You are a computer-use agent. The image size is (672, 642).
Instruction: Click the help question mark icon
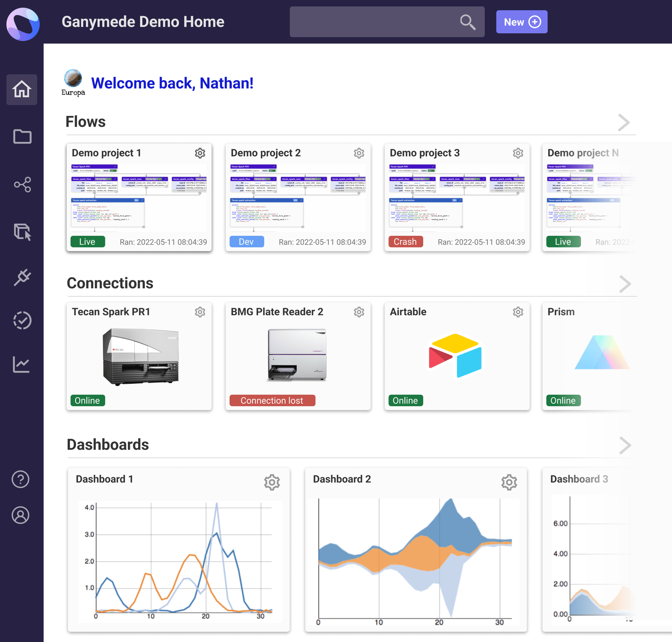[21, 479]
